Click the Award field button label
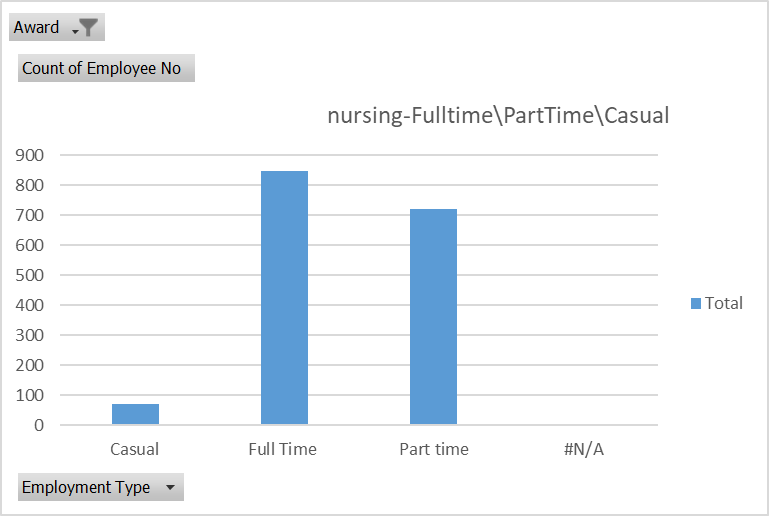Screen dimensions: 769x516 tap(36, 28)
